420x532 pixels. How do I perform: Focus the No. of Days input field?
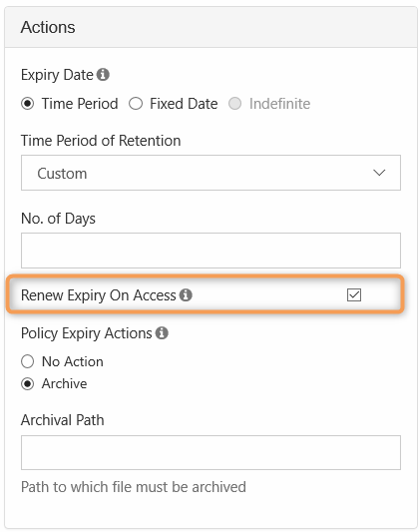tap(210, 251)
